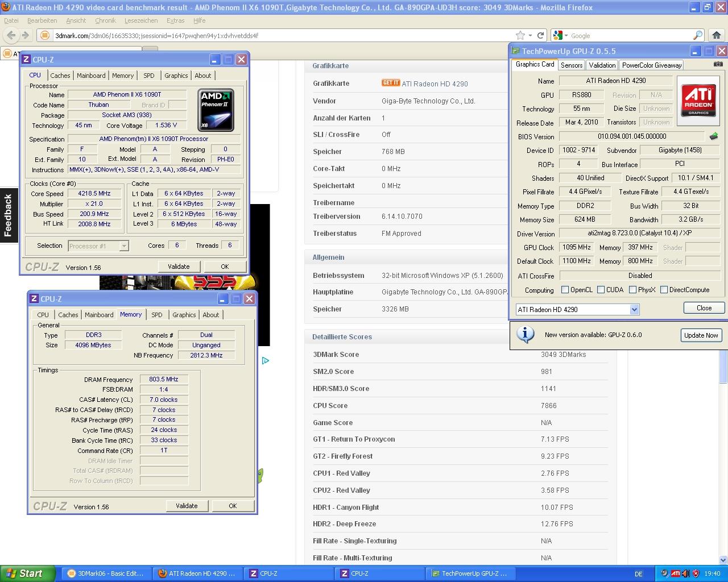Click the webcam tray icon
Image resolution: width=728 pixels, height=582 pixels.
pos(664,573)
